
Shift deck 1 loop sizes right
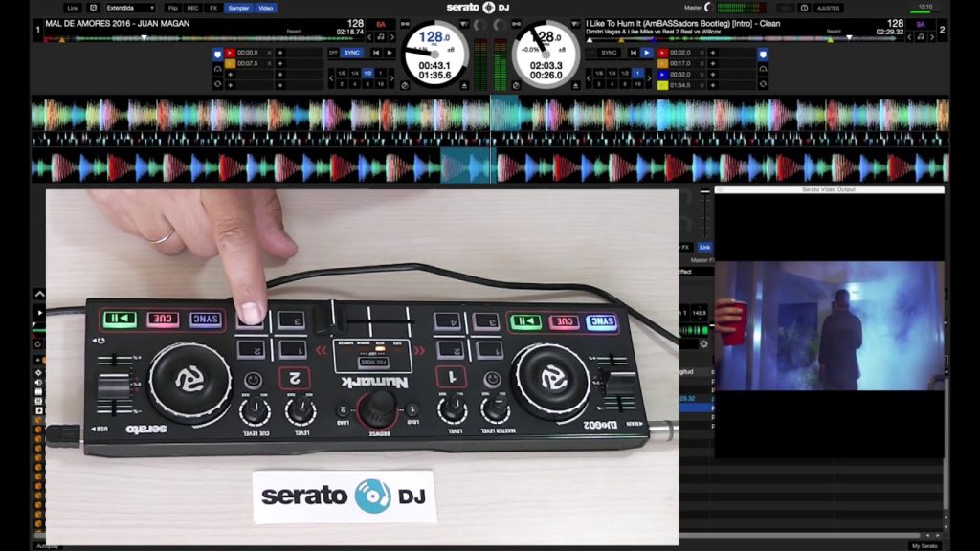tap(391, 78)
